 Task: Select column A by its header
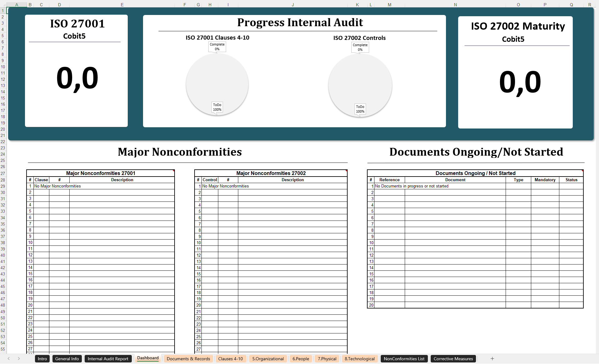pos(17,4)
